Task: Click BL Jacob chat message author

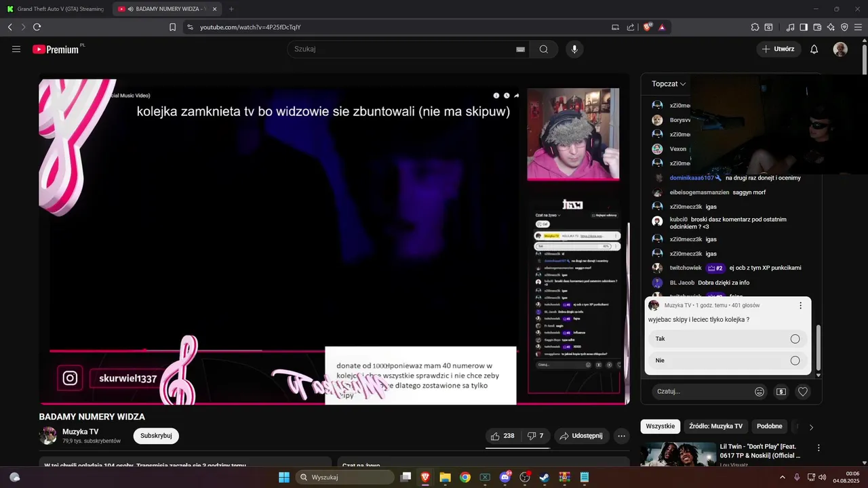Action: pos(682,283)
